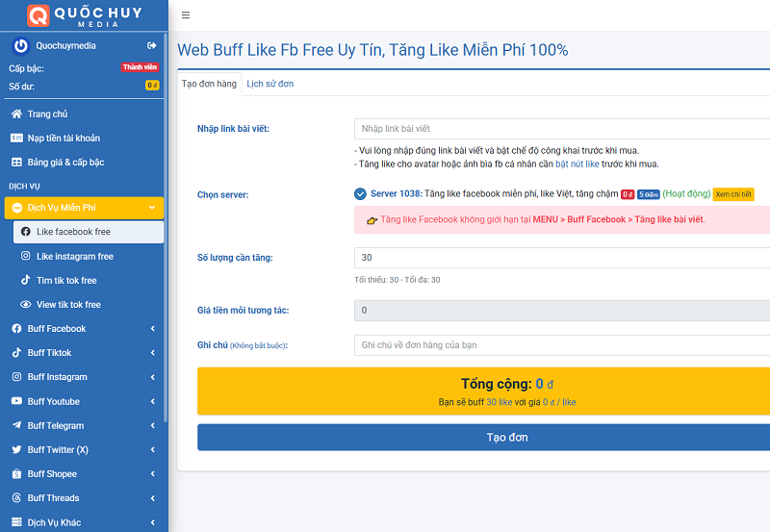Image resolution: width=770 pixels, height=532 pixels.
Task: Click the Facebook icon for Buff Facebook
Action: tap(16, 328)
